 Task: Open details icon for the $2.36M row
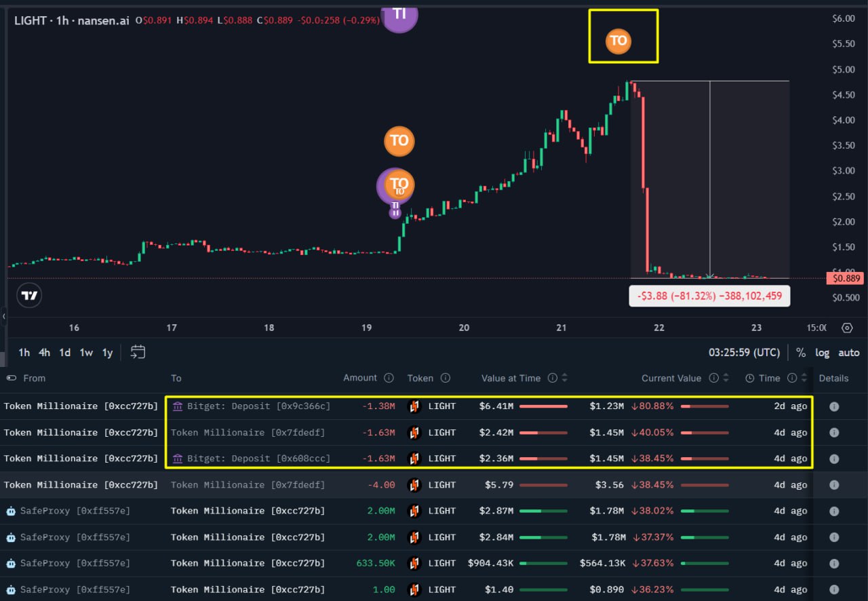tap(834, 459)
